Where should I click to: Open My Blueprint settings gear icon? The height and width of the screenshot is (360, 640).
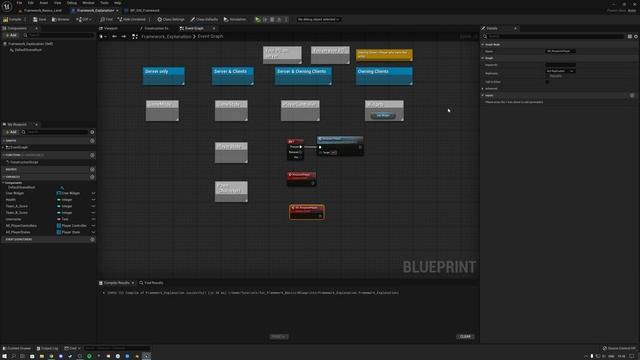[x=92, y=132]
